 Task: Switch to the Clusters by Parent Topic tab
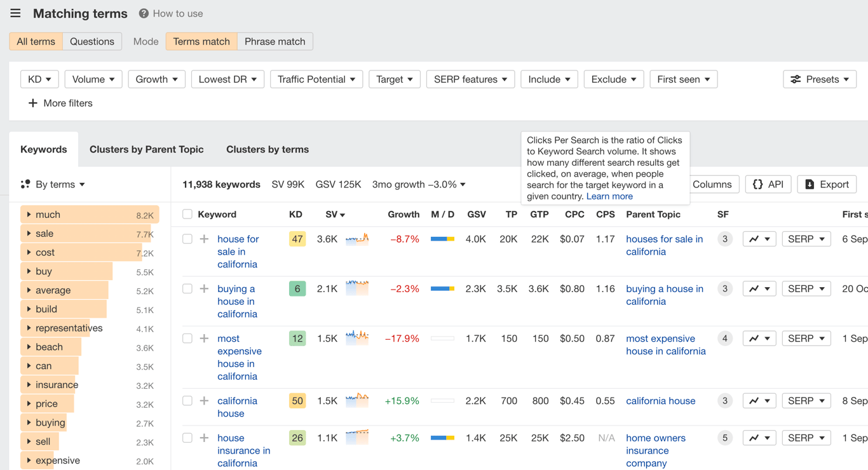coord(146,149)
